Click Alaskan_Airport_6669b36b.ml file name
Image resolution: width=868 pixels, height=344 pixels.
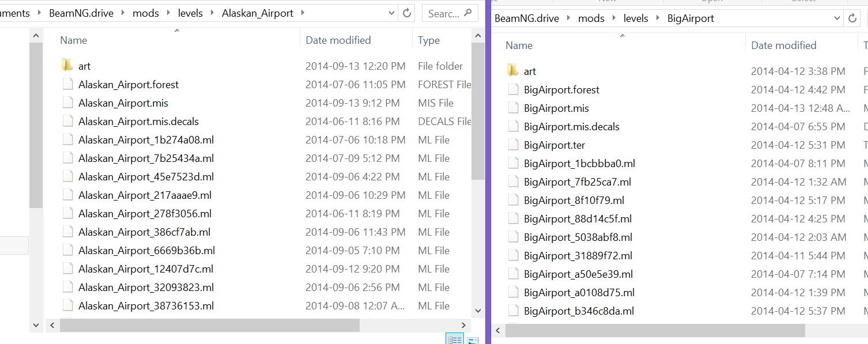pos(146,251)
